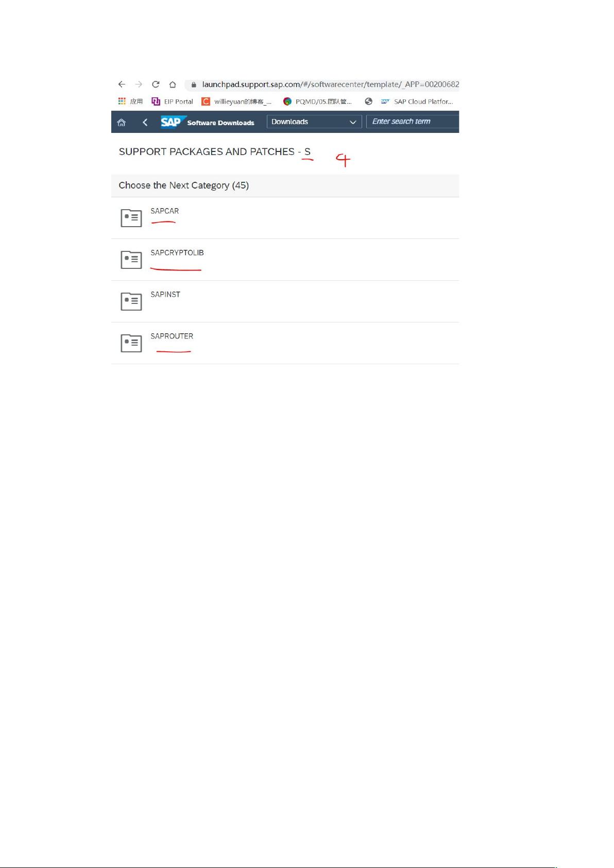Click the SAP launchpad home icon

122,122
